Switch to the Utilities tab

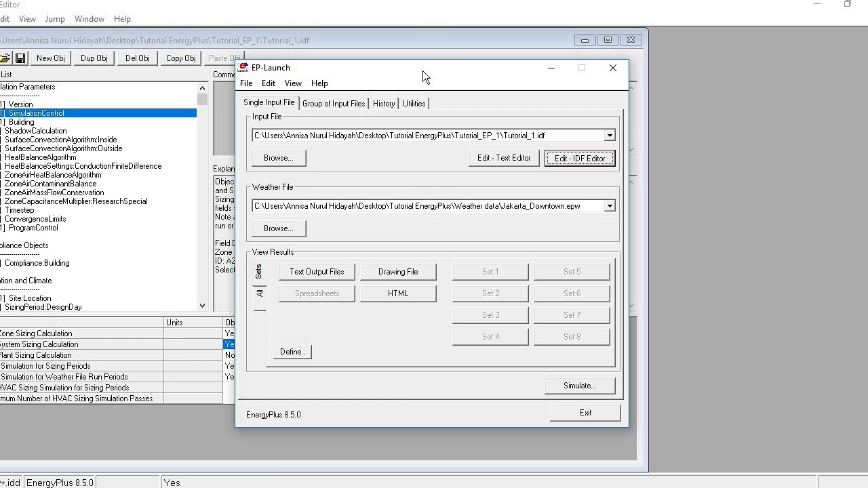tap(414, 104)
